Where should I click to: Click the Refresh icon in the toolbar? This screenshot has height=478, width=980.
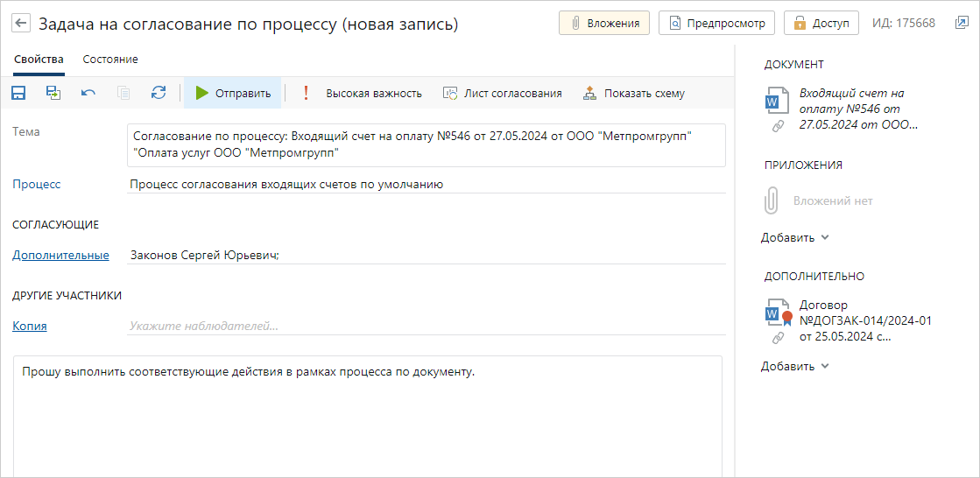(159, 93)
